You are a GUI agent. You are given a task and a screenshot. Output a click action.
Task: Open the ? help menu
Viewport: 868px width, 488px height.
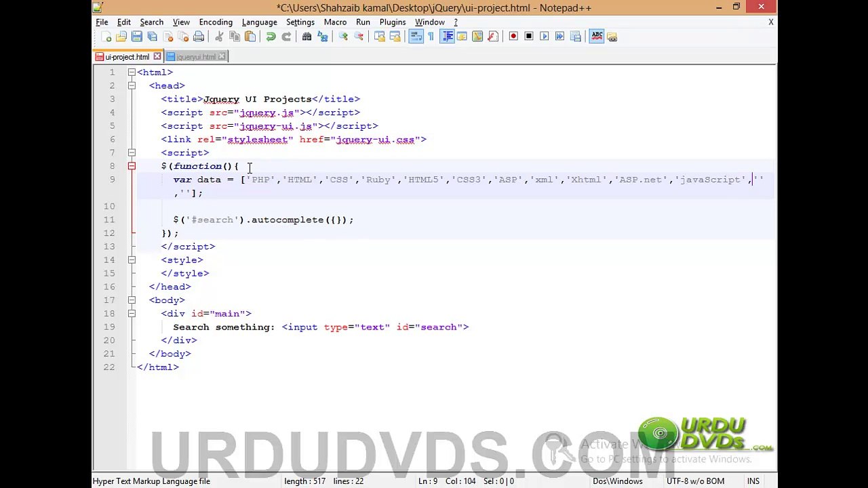[x=456, y=22]
